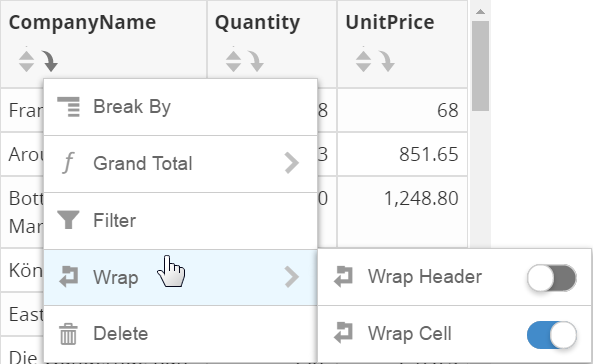Enable the Wrap Header toggle

551,278
